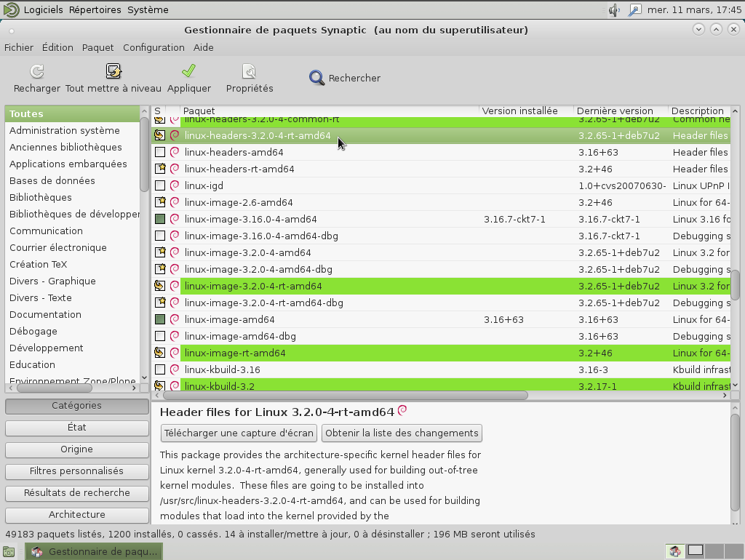The height and width of the screenshot is (560, 745).
Task: Toggle status box of linux-headers-amd64
Action: point(160,152)
